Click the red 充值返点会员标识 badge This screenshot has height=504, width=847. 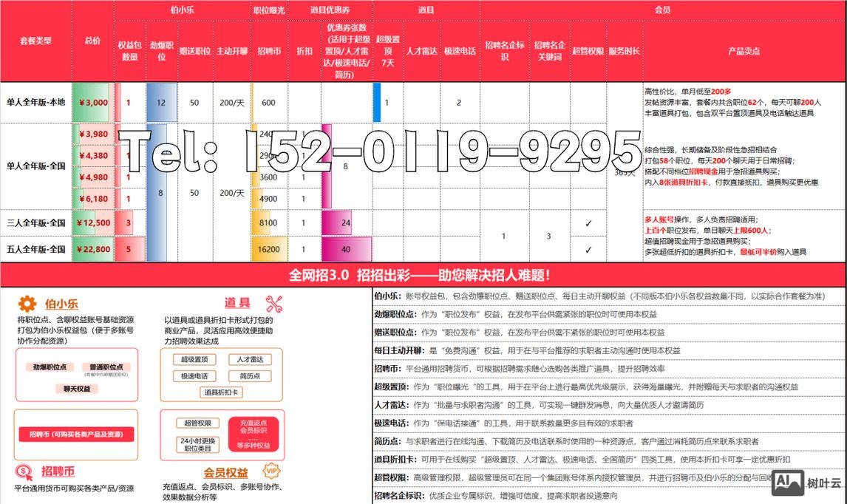[x=252, y=432]
